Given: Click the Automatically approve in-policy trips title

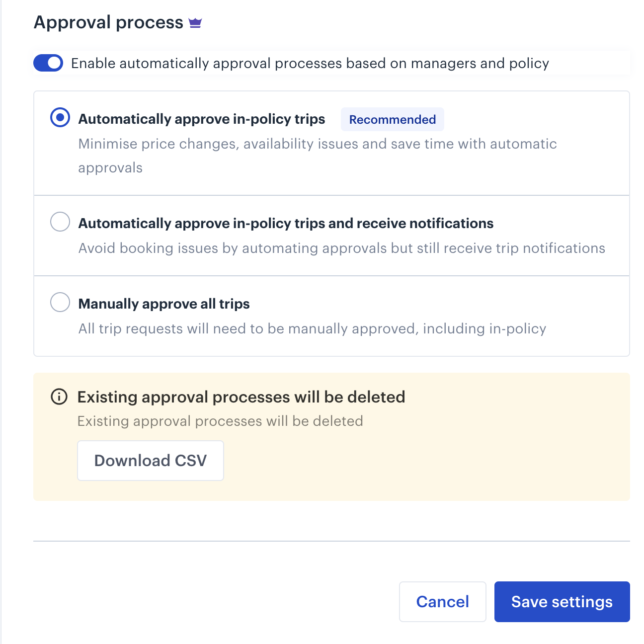Looking at the screenshot, I should coord(202,119).
